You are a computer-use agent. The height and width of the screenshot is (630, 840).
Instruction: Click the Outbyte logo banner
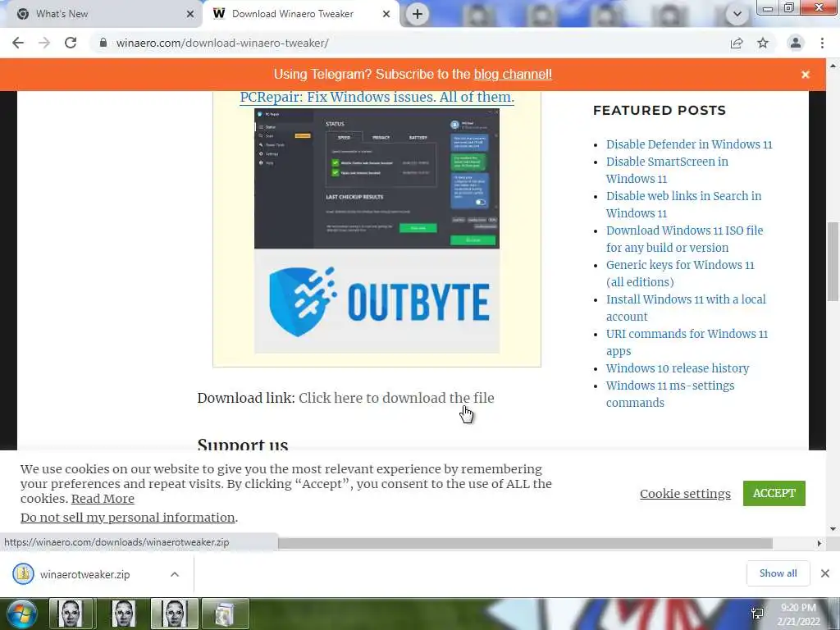[x=377, y=302]
